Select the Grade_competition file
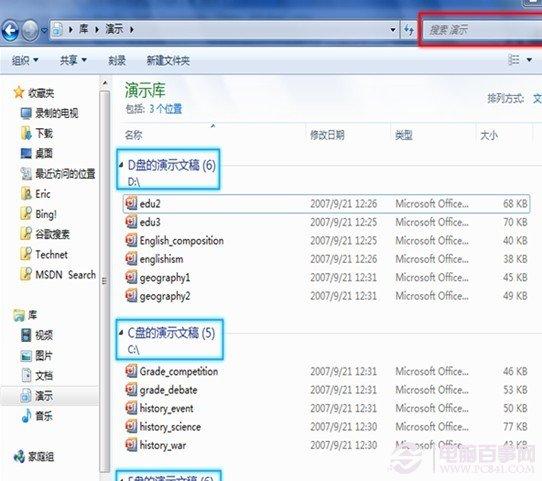Screen dimensions: 542x481 pyautogui.click(x=172, y=371)
